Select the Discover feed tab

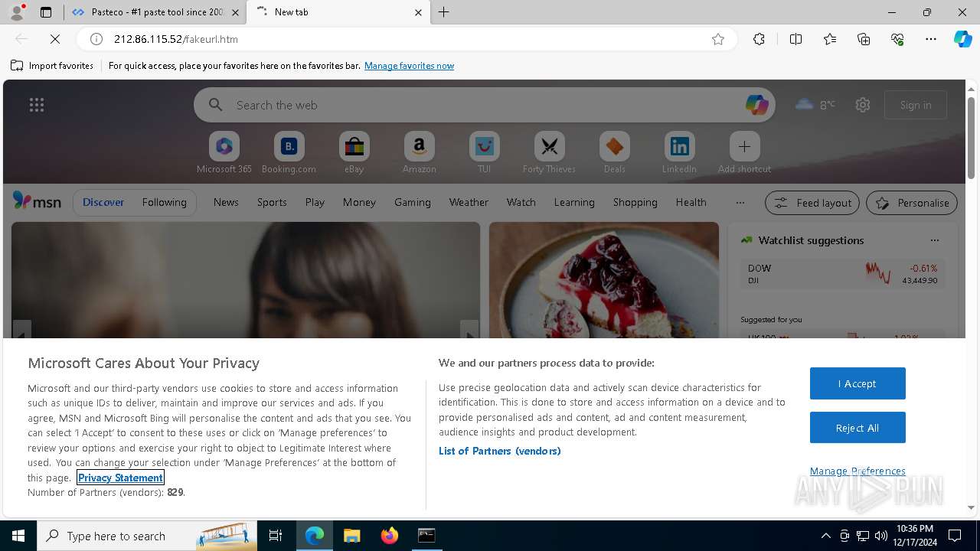[103, 202]
